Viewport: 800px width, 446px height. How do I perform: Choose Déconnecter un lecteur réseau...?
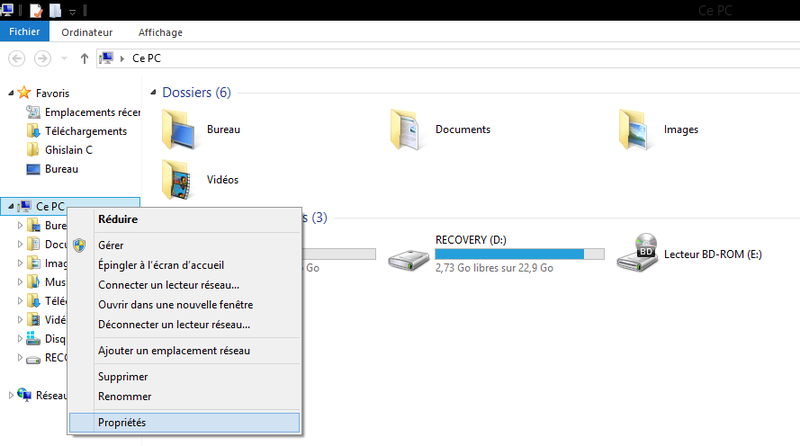pyautogui.click(x=184, y=325)
